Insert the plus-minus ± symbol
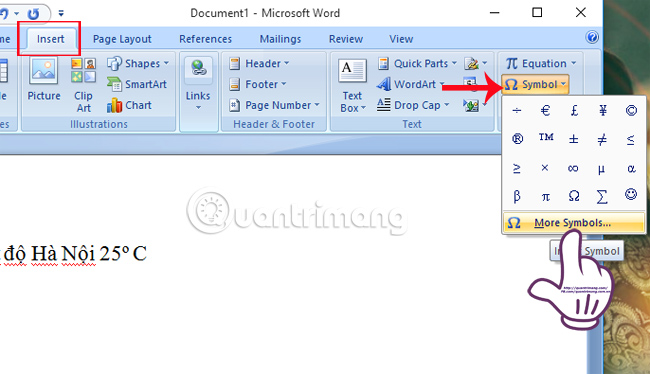This screenshot has width=650, height=374. [574, 139]
